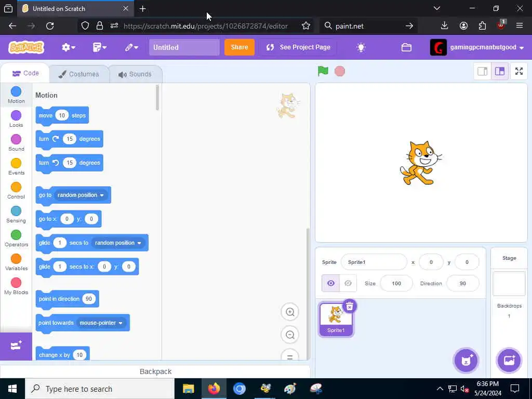
Task: Select the My Blocks category
Action: tap(16, 286)
